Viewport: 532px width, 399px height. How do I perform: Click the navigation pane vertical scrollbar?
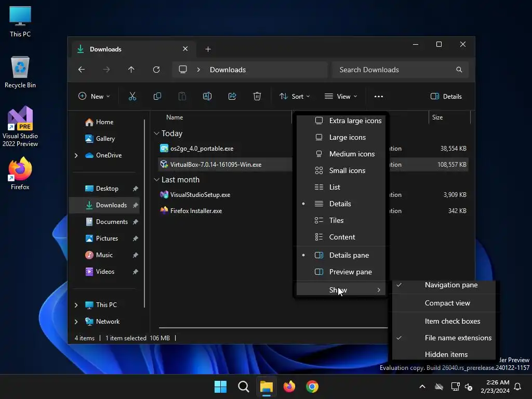144,213
